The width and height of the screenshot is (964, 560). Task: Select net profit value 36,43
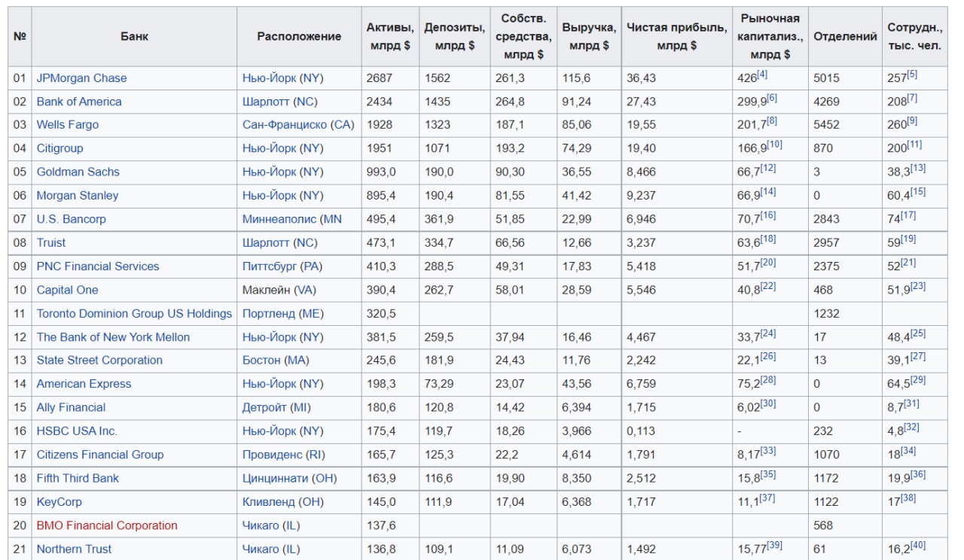click(x=641, y=78)
